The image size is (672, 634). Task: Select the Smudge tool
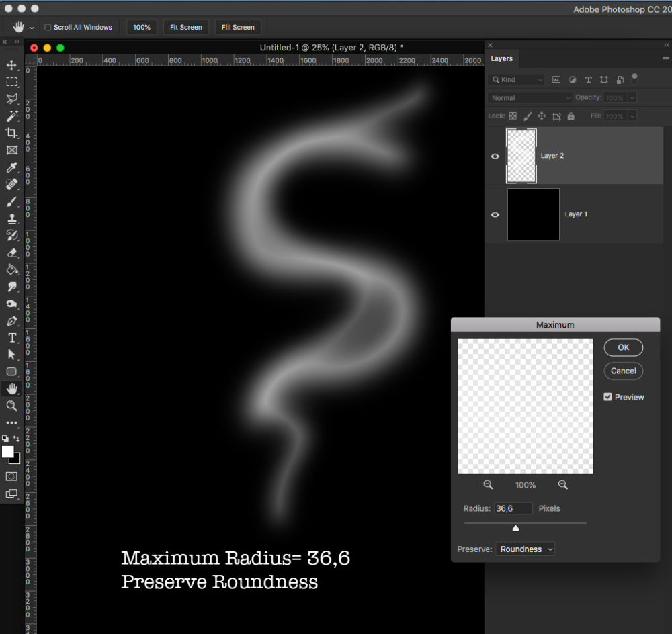pyautogui.click(x=11, y=287)
